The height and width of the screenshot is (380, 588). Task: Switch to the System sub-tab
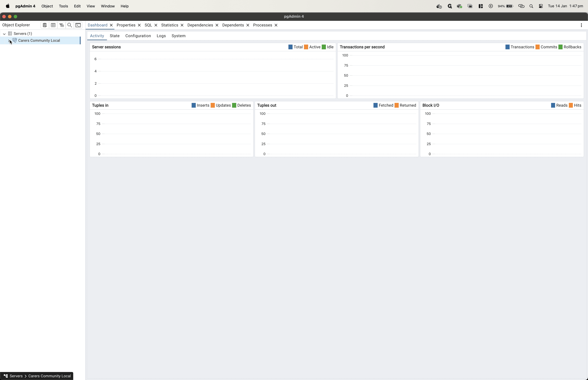coord(178,36)
